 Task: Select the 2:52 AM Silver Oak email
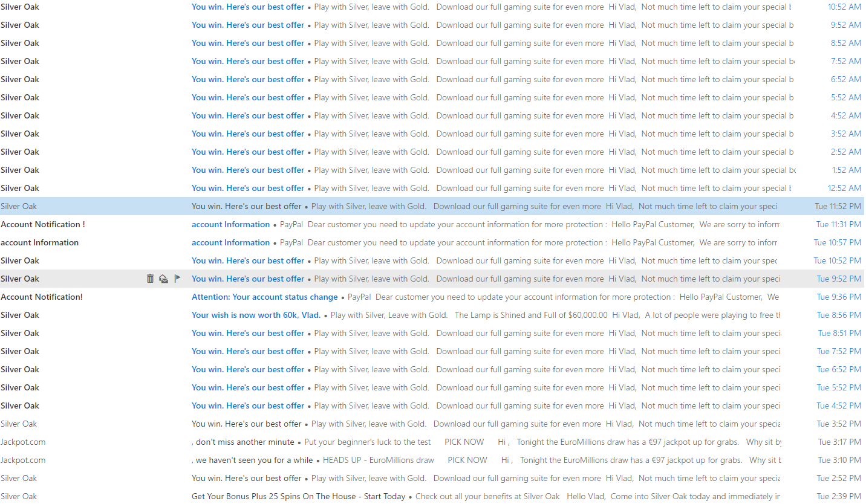click(x=433, y=152)
